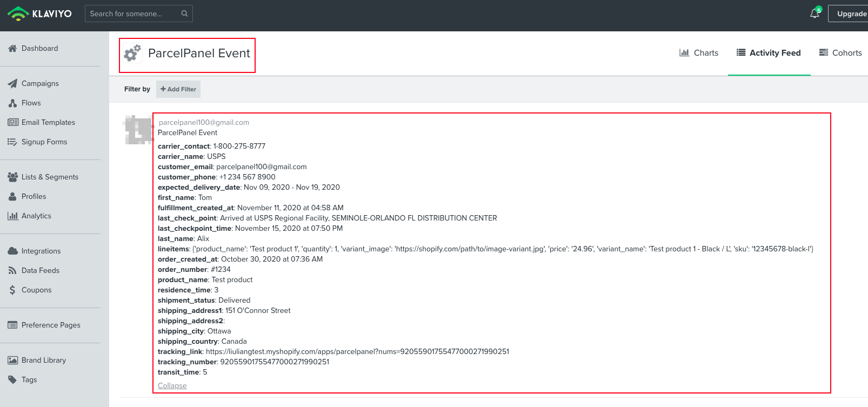Click the Profiles person icon
Viewport: 868px width, 407px height.
click(12, 196)
